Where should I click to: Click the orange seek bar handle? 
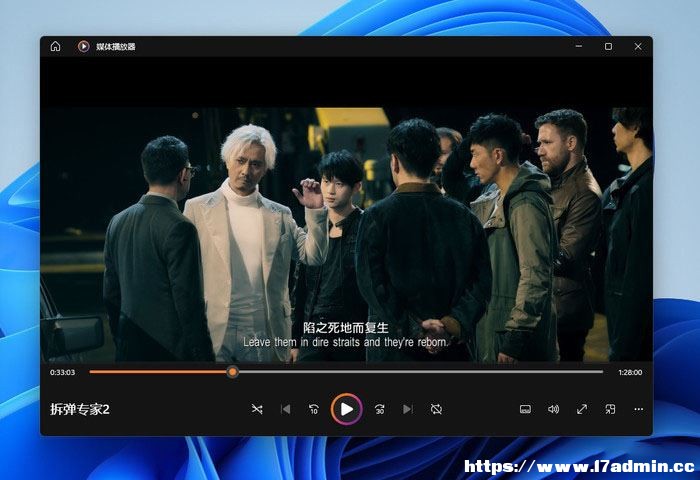(x=232, y=371)
